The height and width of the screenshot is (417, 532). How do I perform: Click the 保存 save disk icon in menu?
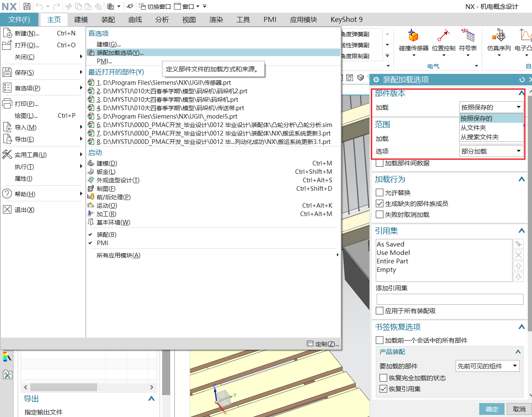click(7, 72)
